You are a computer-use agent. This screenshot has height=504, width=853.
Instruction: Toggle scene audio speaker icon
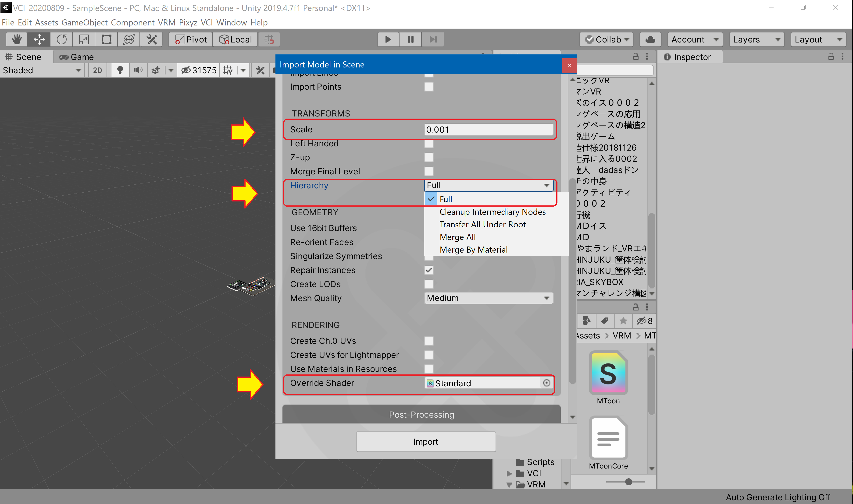[138, 70]
